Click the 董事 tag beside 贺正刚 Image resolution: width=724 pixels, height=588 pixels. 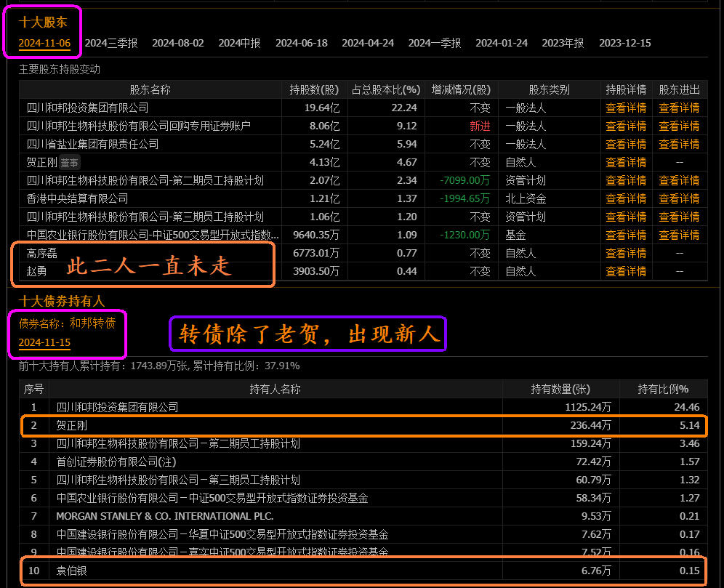click(69, 163)
